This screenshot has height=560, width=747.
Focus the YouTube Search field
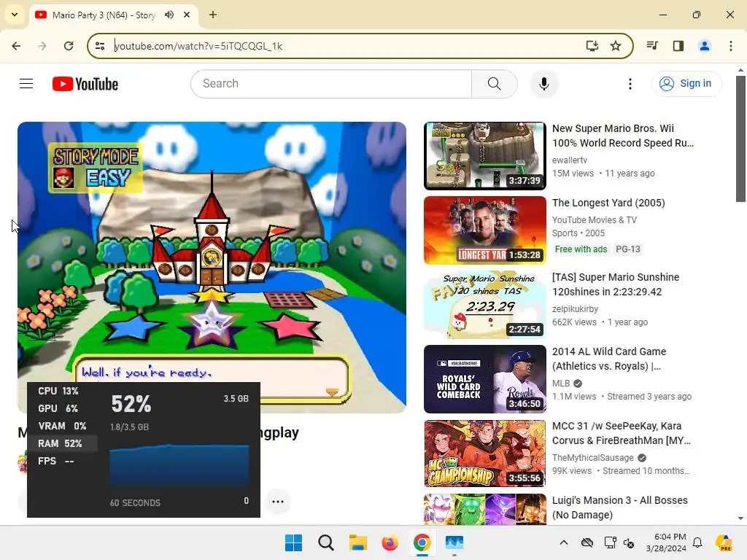click(x=331, y=84)
